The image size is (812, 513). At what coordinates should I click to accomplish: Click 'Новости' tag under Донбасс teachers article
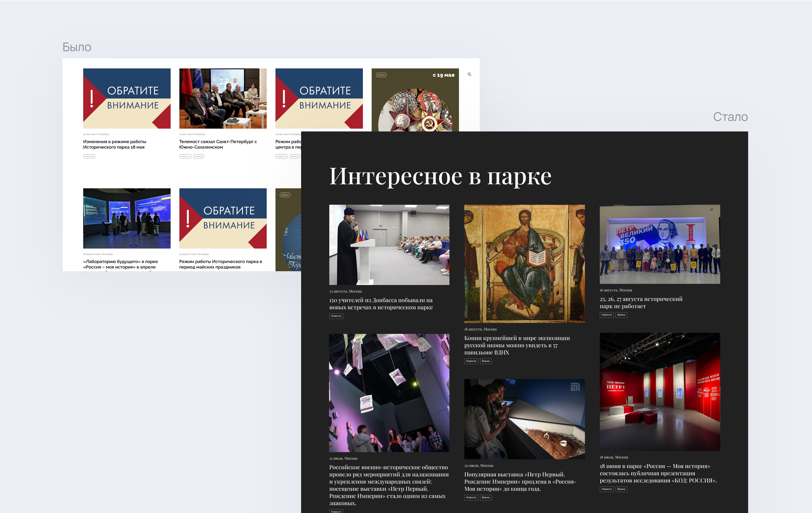[336, 316]
